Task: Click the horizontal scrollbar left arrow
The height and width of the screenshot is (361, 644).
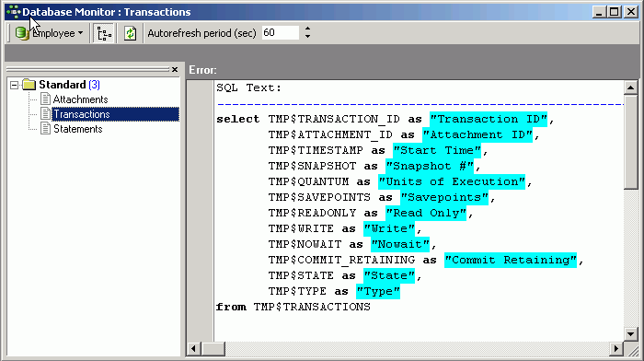Action: point(193,349)
